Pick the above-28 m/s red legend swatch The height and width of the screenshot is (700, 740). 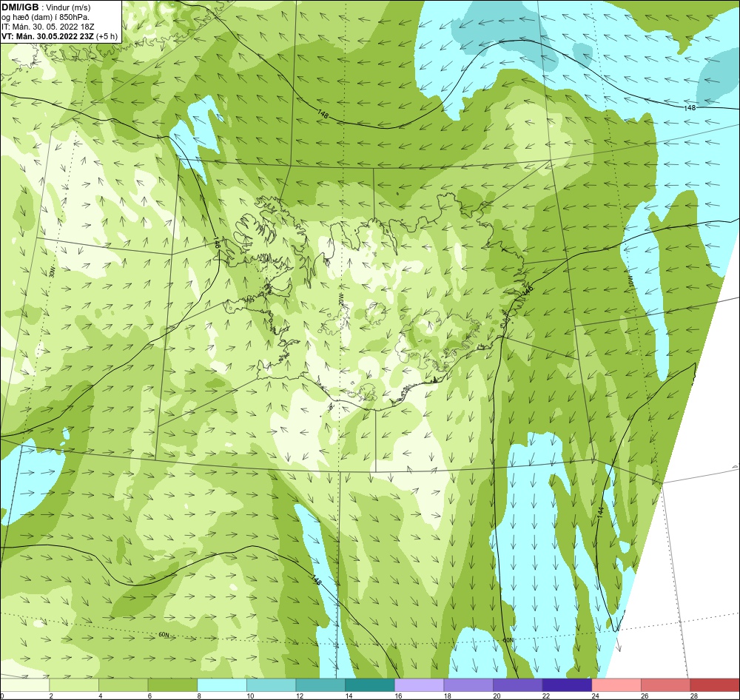pos(715,685)
